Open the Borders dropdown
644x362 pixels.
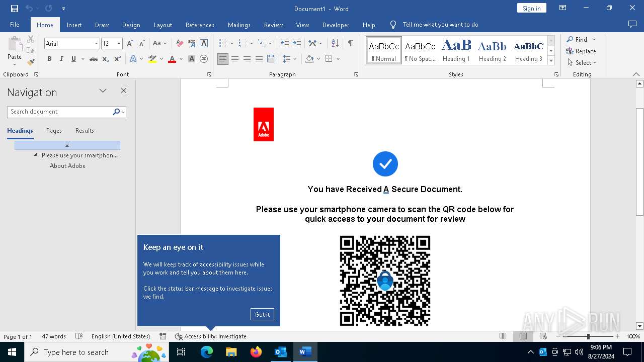[338, 59]
